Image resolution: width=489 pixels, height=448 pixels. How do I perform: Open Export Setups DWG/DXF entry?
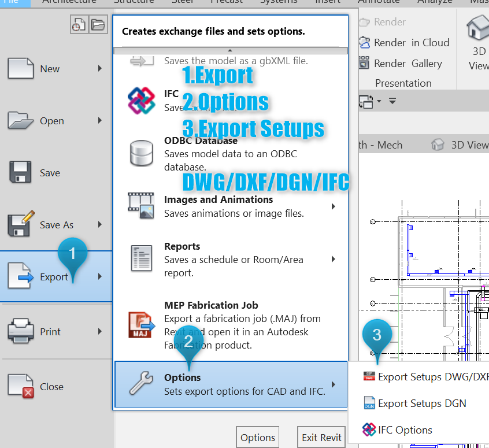[431, 377]
